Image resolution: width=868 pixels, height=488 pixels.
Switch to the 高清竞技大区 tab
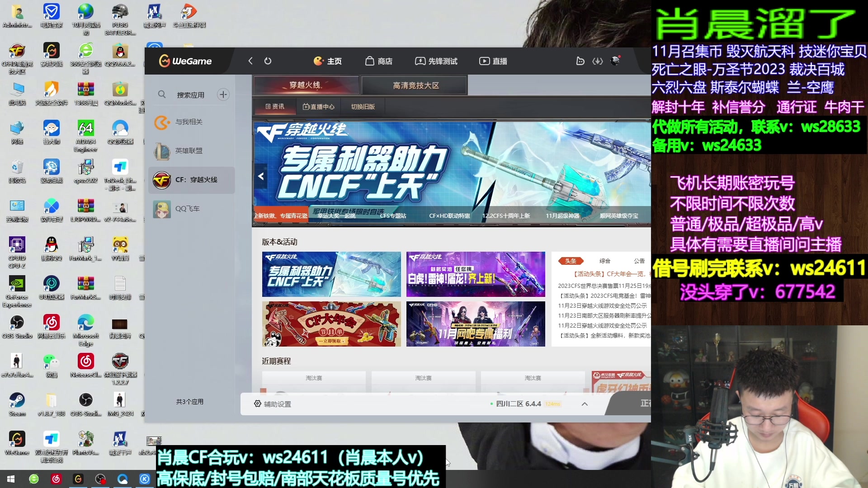coord(415,85)
